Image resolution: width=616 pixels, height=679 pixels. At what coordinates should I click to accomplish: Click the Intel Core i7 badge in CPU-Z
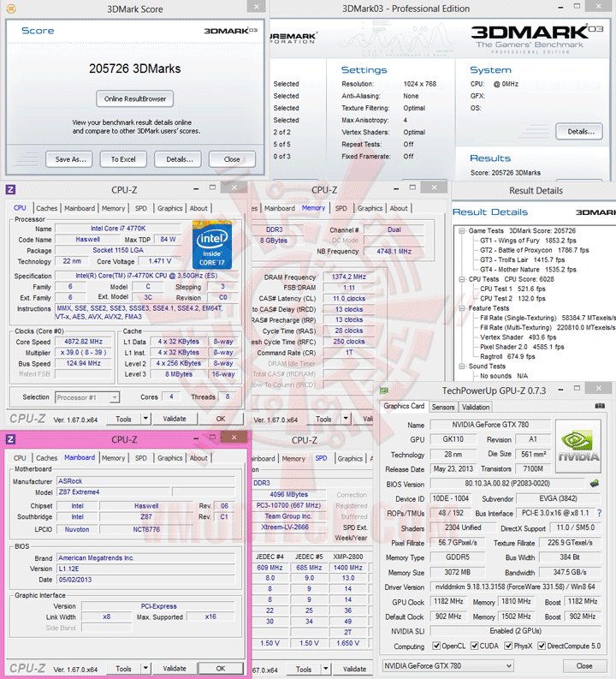click(212, 245)
